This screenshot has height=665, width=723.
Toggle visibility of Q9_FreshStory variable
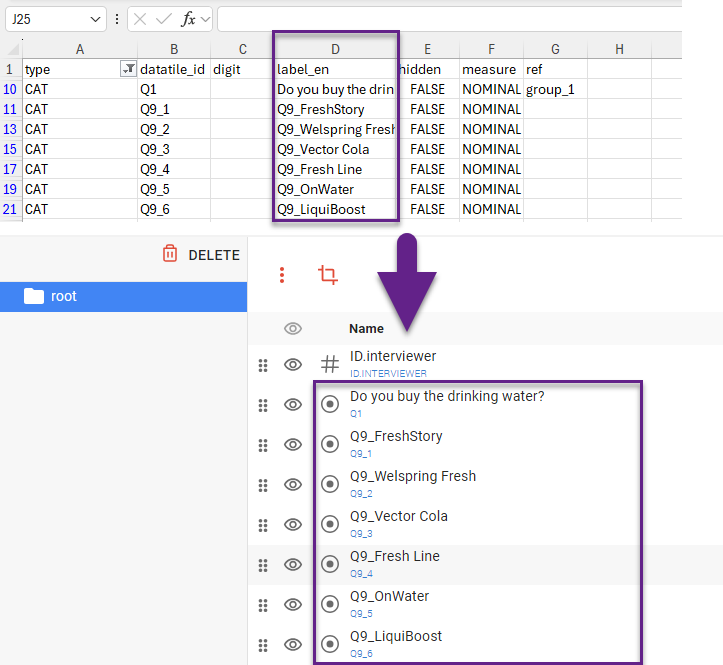(293, 445)
